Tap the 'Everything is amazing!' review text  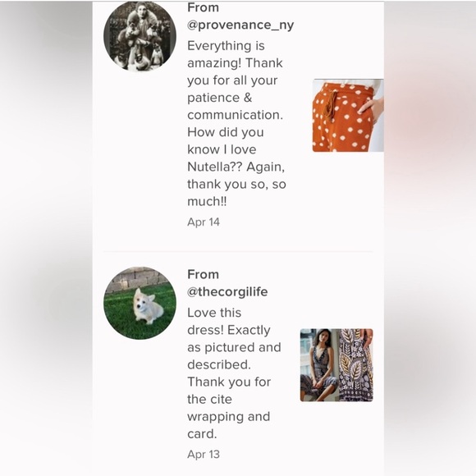(x=236, y=124)
